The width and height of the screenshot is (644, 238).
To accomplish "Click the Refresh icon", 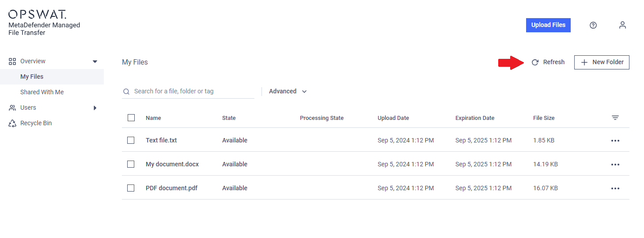I will 535,62.
